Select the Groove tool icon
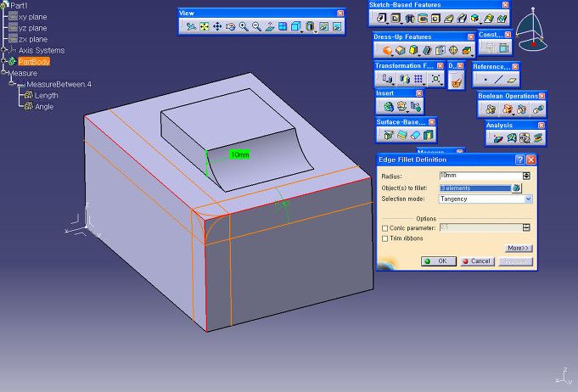Image resolution: width=578 pixels, height=392 pixels. (423, 18)
